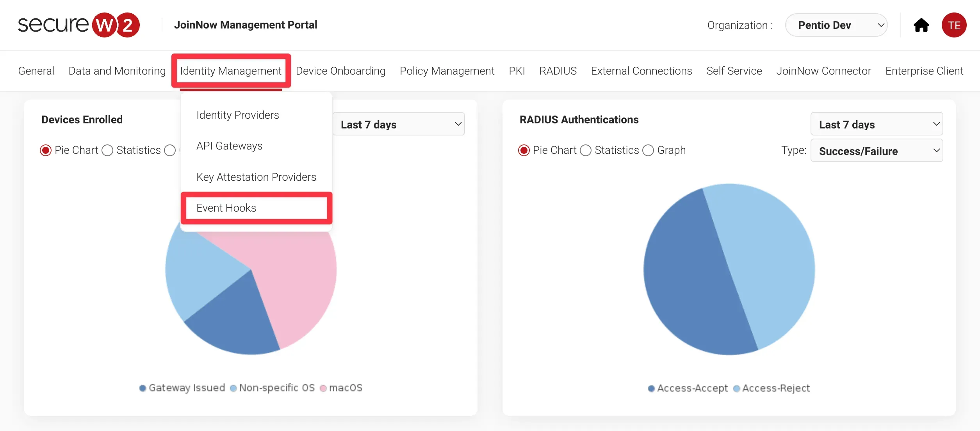Open the Identity Providers menu item

[x=237, y=115]
